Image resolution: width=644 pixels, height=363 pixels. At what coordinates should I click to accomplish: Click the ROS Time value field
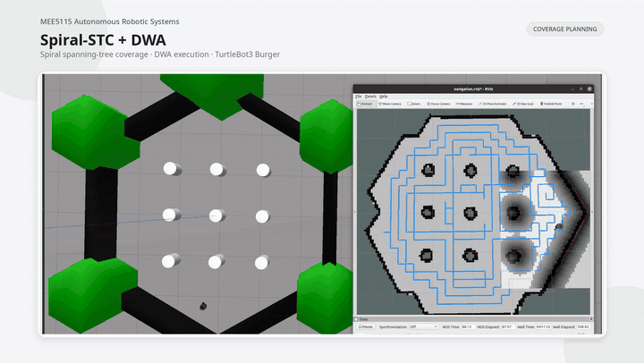(x=469, y=327)
